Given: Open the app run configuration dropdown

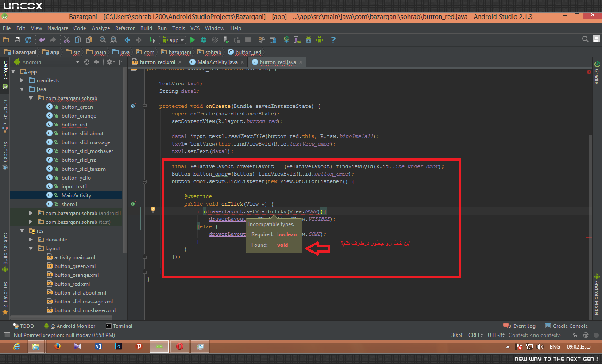Looking at the screenshot, I should (174, 40).
